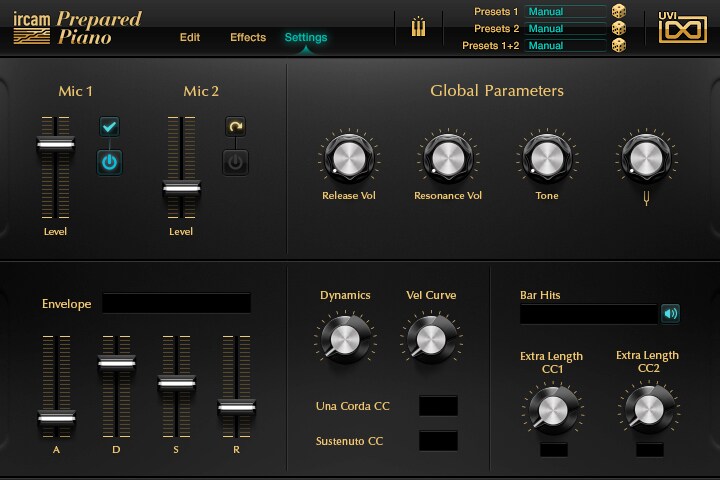The height and width of the screenshot is (480, 720).
Task: Click the Mic 2 label
Action: click(201, 91)
